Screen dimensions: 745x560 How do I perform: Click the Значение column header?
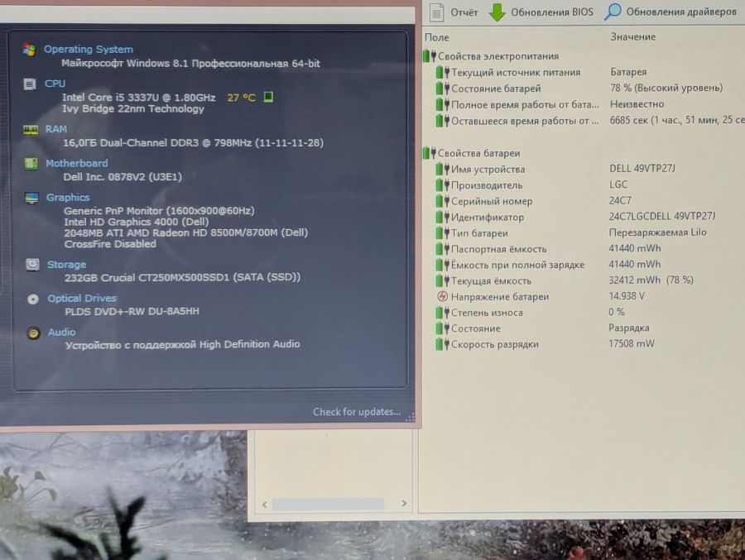click(x=633, y=36)
